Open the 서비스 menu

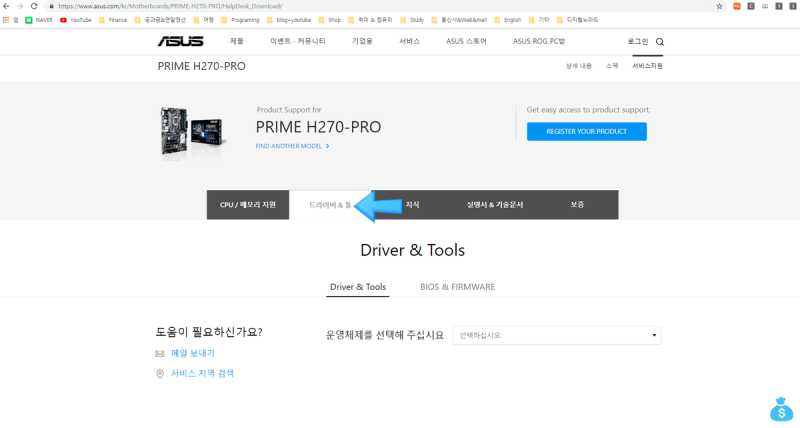click(409, 41)
